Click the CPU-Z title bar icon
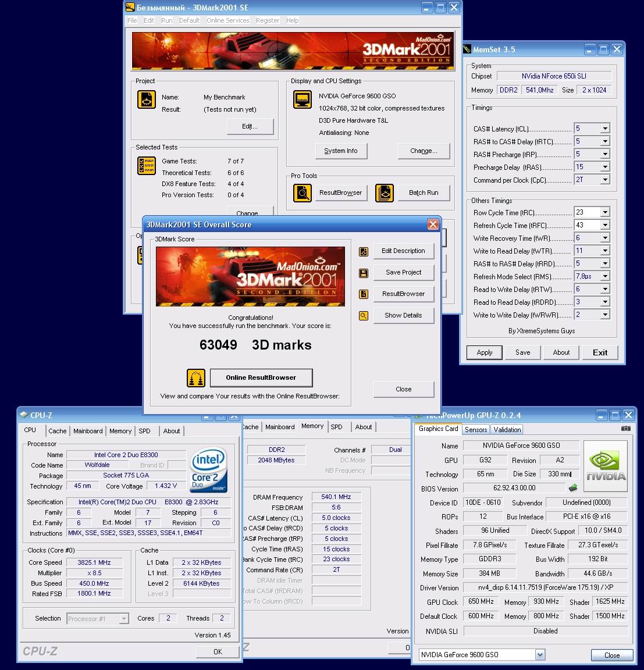This screenshot has width=644, height=670. 24,415
